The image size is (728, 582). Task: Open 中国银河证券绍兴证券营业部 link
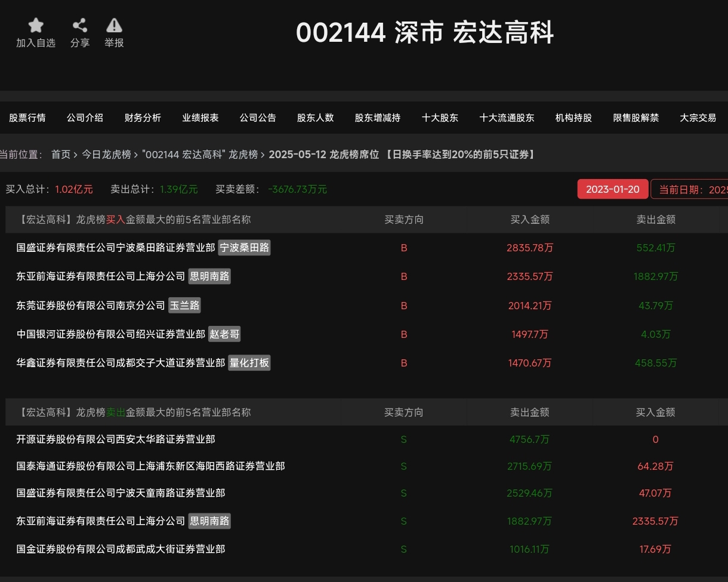(111, 334)
